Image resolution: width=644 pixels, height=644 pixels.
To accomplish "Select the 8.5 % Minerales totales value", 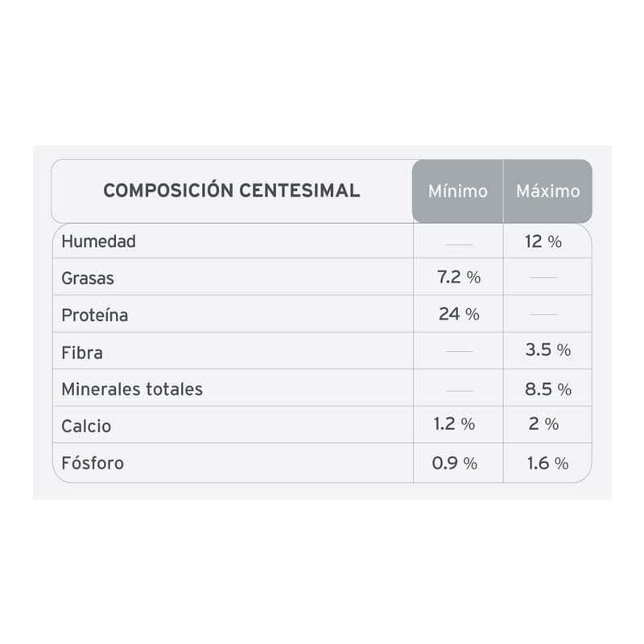I will 547,390.
